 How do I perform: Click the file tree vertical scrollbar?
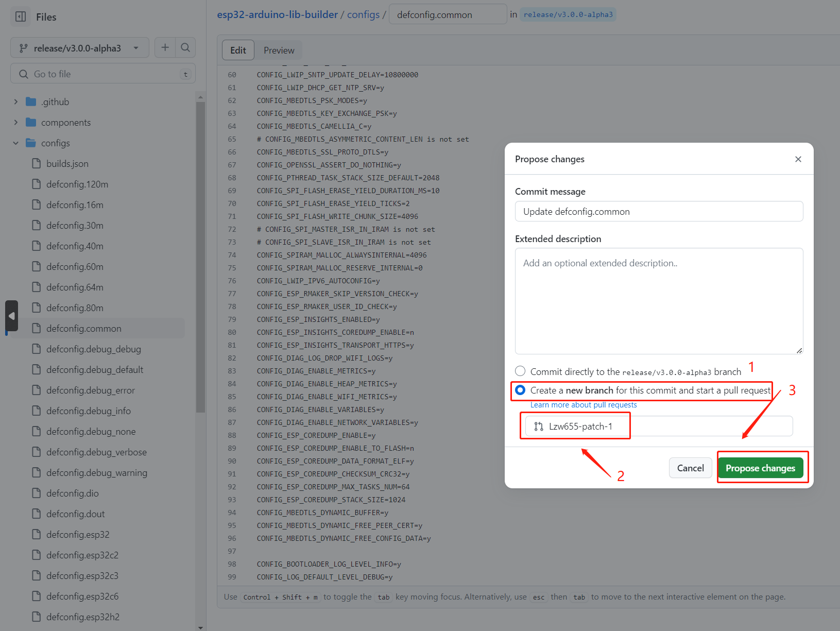(x=200, y=258)
